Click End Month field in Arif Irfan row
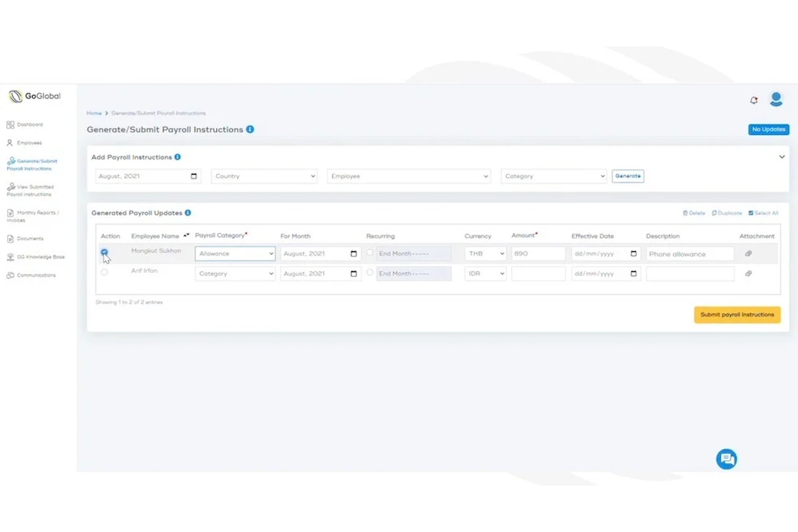Image resolution: width=798 pixels, height=532 pixels. (x=414, y=274)
